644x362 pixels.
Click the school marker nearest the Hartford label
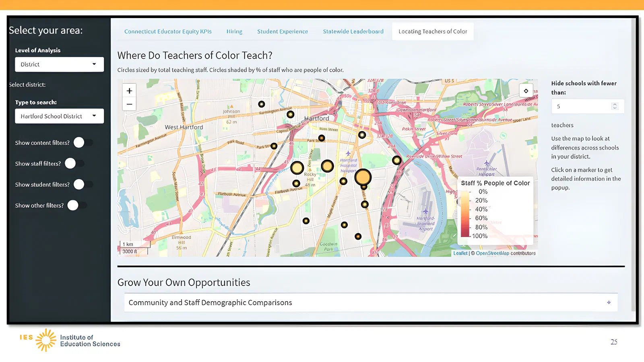point(290,115)
